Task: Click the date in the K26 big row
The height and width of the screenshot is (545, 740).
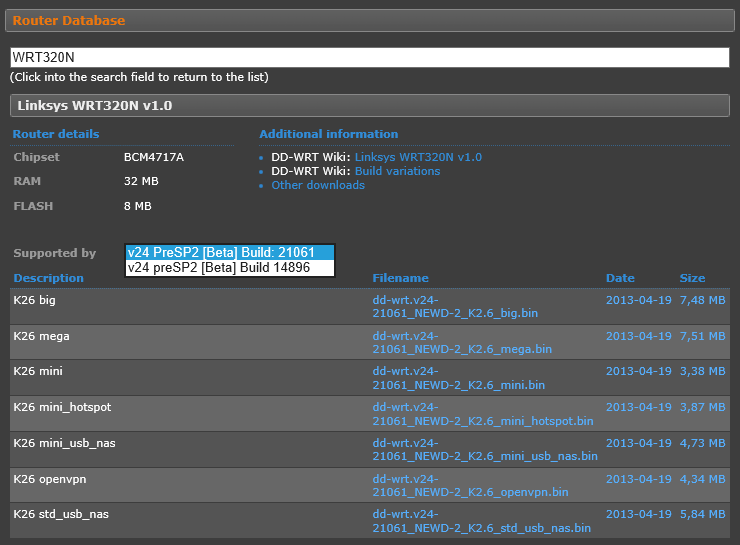Action: click(639, 300)
